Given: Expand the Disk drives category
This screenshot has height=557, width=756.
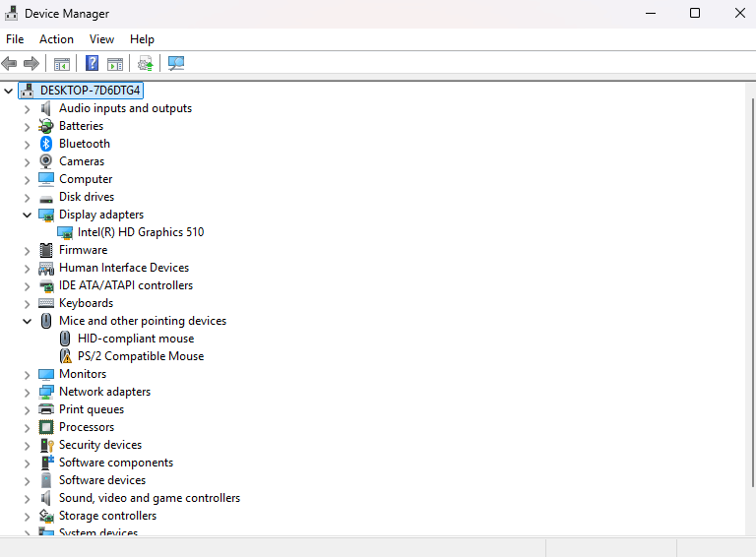Looking at the screenshot, I should point(27,198).
